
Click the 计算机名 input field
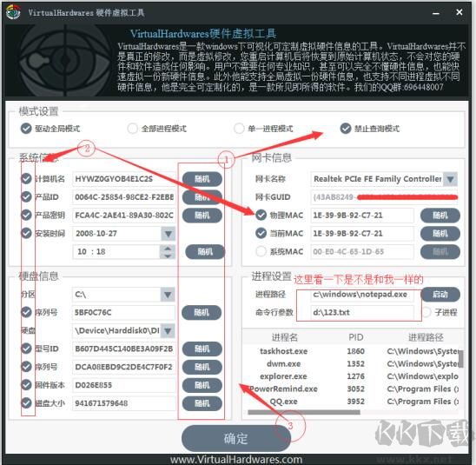click(x=124, y=179)
